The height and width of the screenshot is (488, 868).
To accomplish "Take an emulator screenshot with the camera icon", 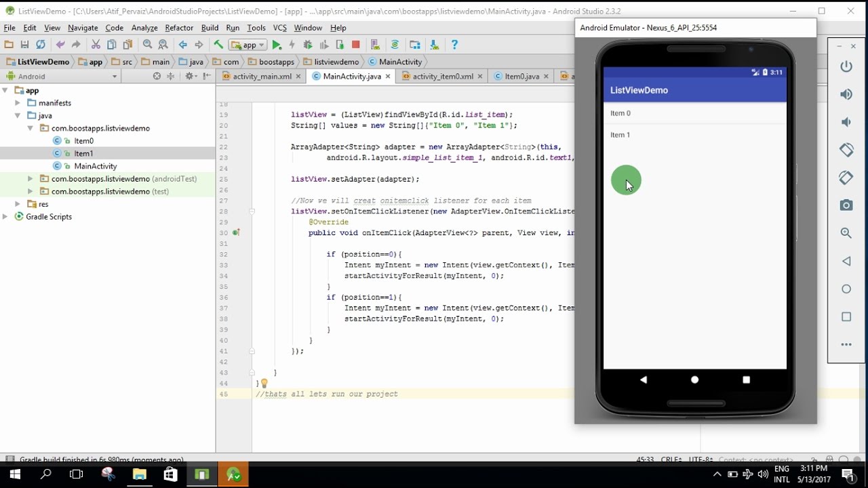I will point(846,205).
